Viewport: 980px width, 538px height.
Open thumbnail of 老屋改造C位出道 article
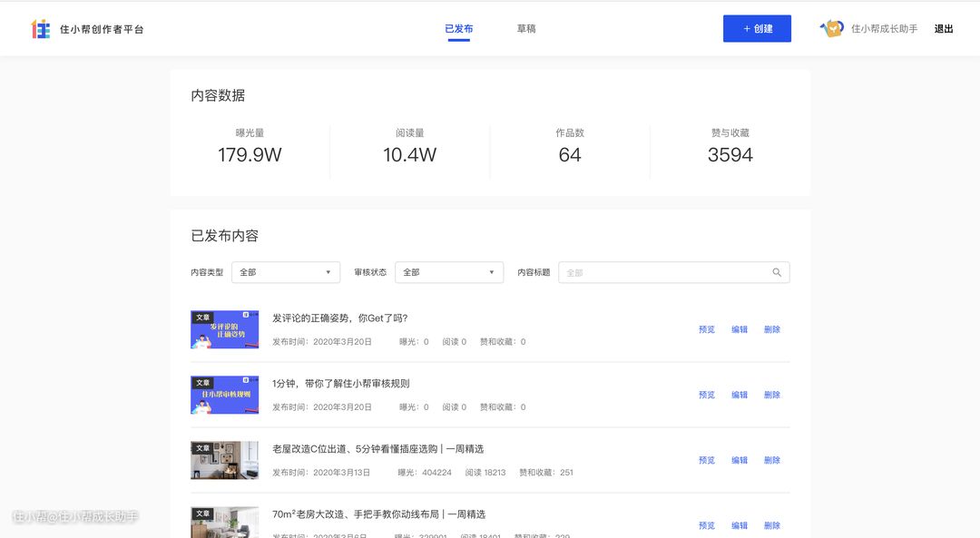coord(224,461)
